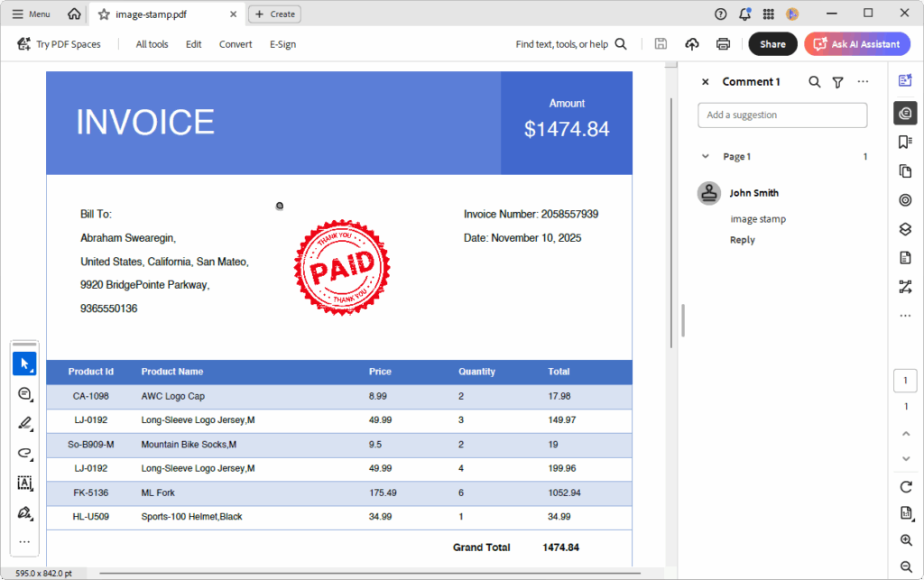The width and height of the screenshot is (924, 580).
Task: Open the Bookmarks panel in the right rail
Action: click(x=905, y=142)
